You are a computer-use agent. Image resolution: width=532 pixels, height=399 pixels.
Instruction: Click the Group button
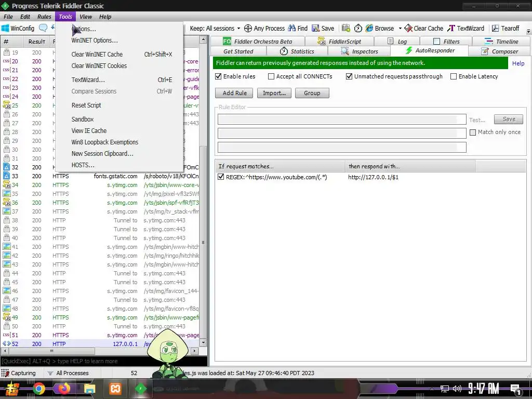(x=312, y=93)
